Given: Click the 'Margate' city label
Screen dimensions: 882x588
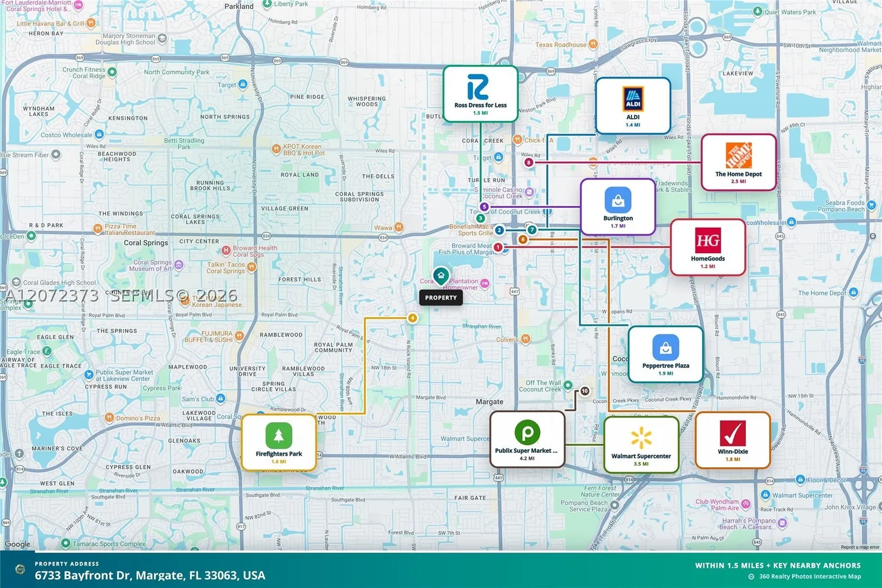Looking at the screenshot, I should [489, 402].
